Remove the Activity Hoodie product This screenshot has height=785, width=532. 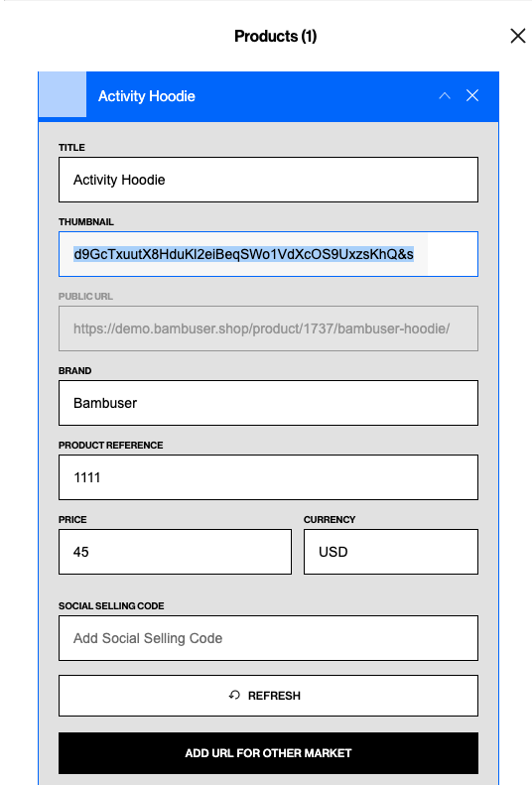click(x=472, y=95)
